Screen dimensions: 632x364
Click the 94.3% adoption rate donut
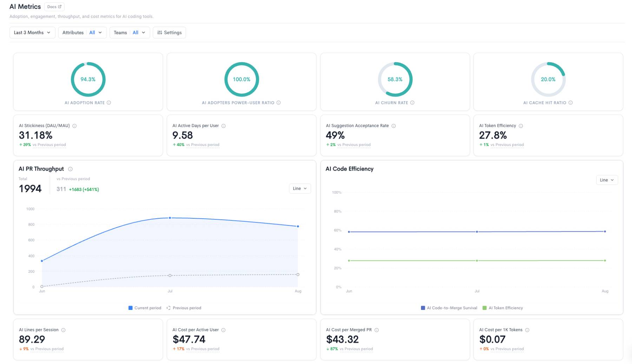(x=88, y=79)
